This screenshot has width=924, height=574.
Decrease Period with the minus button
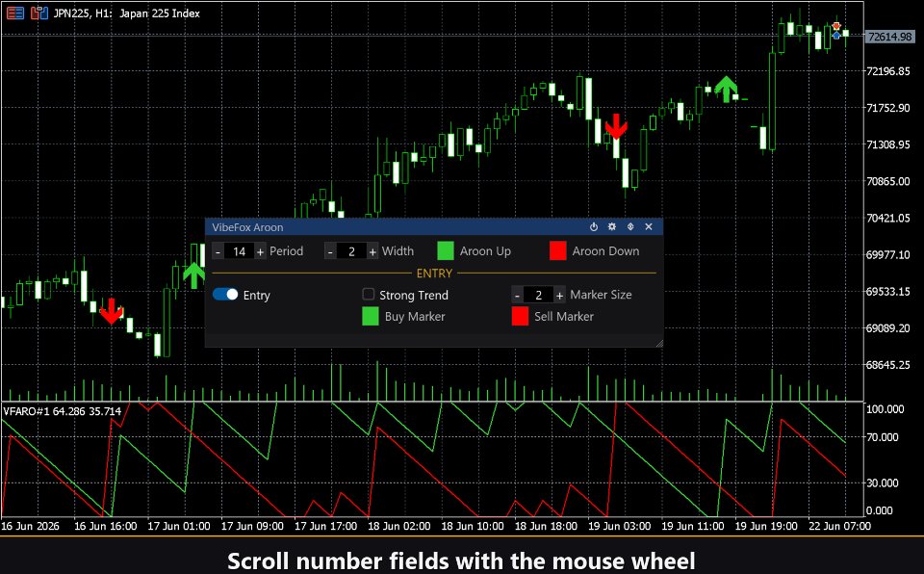pyautogui.click(x=218, y=251)
